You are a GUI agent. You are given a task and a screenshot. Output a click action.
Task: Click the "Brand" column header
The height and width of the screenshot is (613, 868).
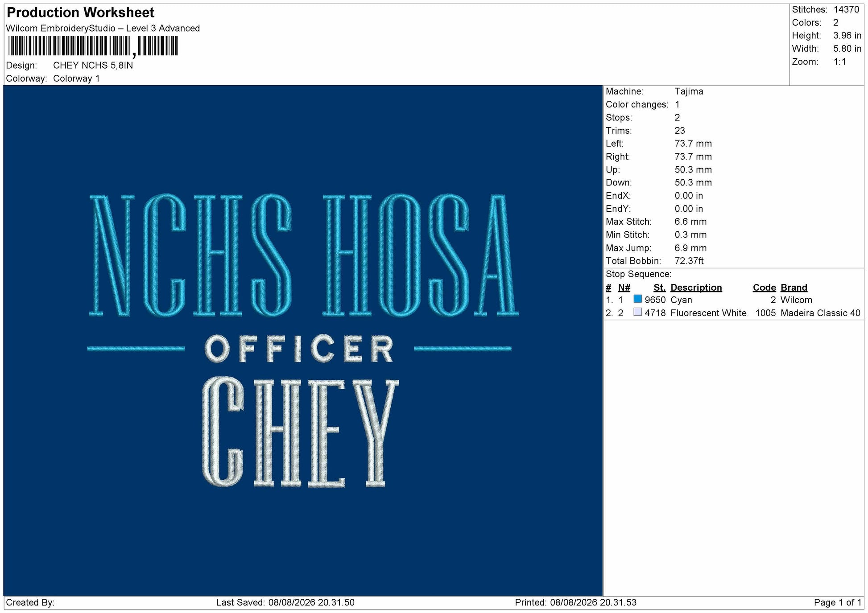[794, 288]
